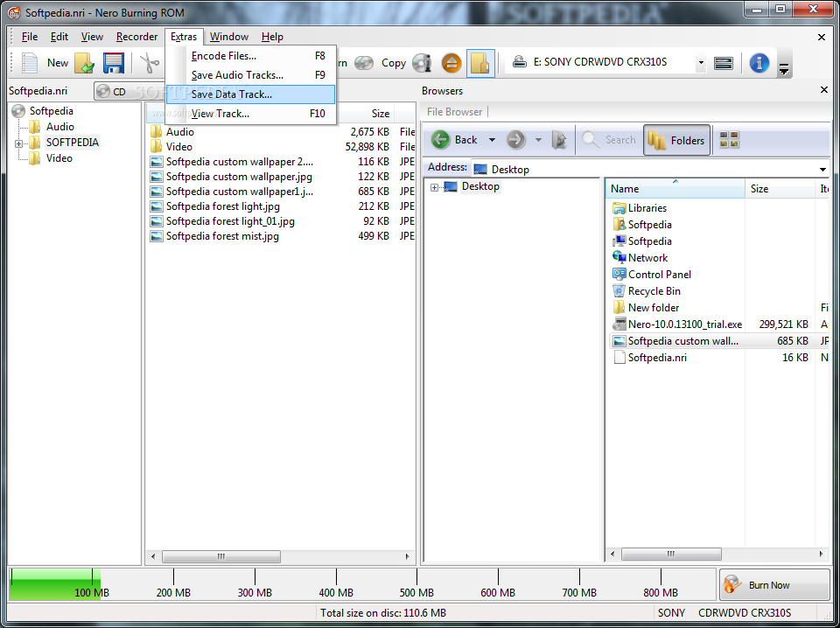This screenshot has height=628, width=840.
Task: Switch to the File Browser tab
Action: point(454,112)
